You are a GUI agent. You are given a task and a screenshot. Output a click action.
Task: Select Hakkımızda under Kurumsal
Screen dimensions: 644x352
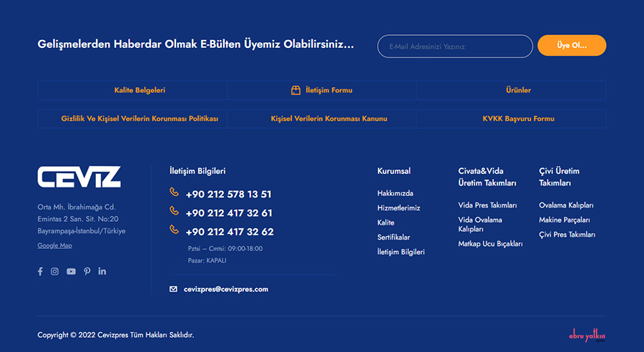coord(395,193)
